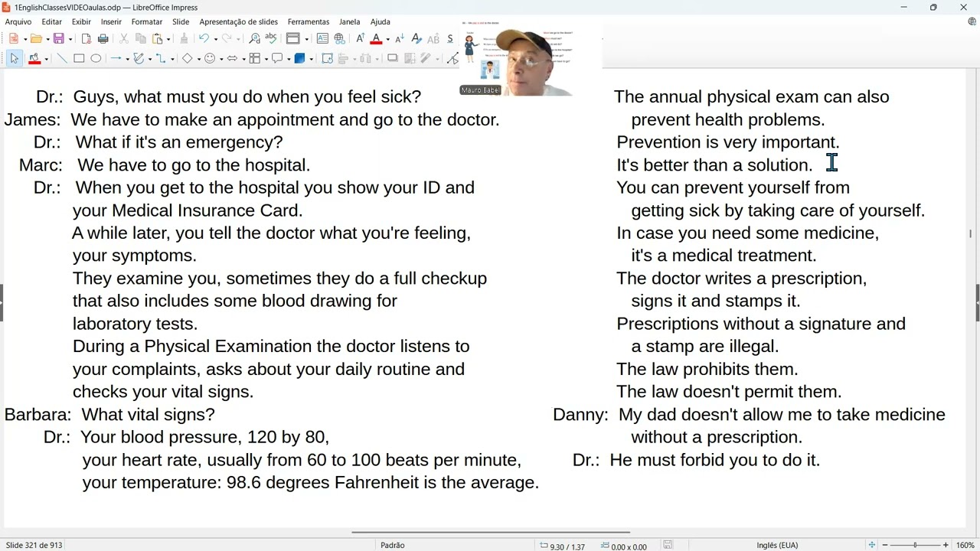Redo the last undone action
This screenshot has height=551, width=980.
[x=226, y=38]
